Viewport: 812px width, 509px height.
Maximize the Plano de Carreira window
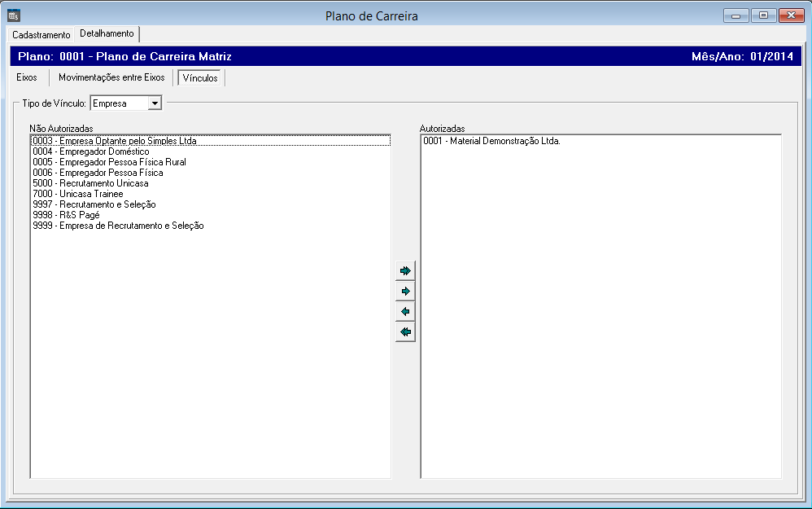(x=763, y=15)
